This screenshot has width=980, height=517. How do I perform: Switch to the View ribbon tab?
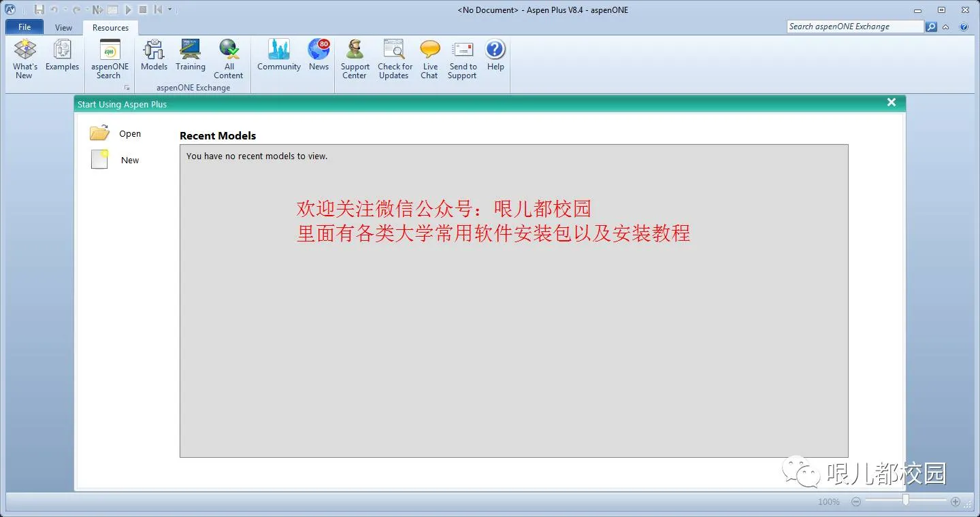click(63, 28)
